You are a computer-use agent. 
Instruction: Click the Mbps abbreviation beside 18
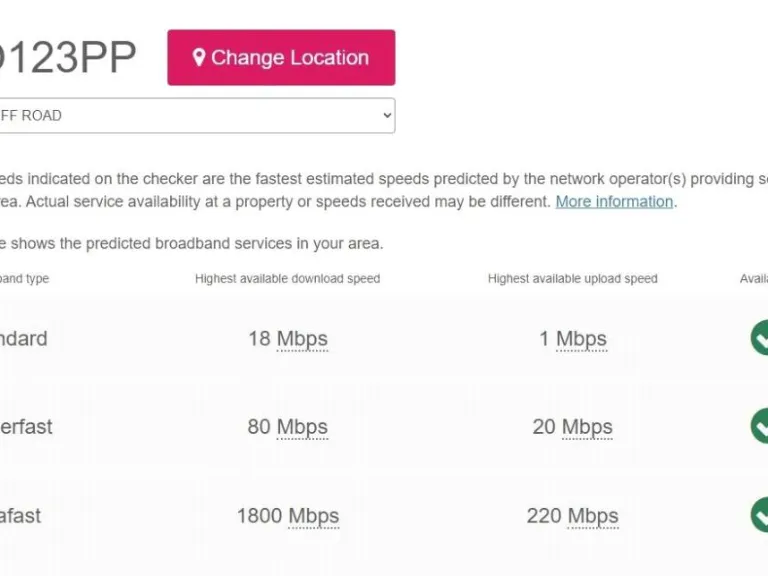point(302,339)
